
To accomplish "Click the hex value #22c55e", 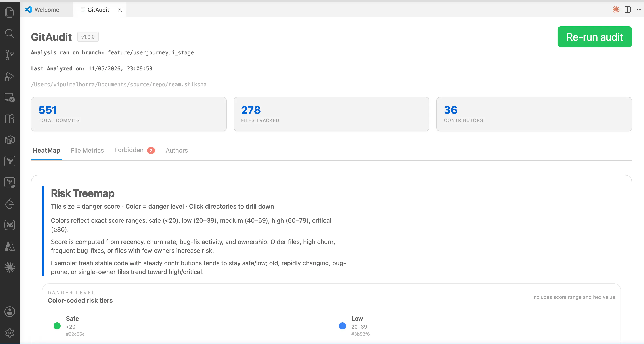I will pyautogui.click(x=75, y=334).
